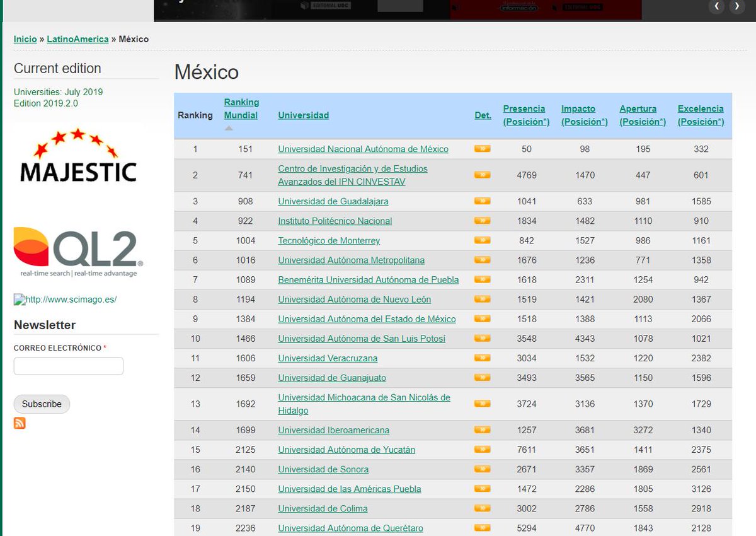Click the Majestic logo

pos(79,155)
